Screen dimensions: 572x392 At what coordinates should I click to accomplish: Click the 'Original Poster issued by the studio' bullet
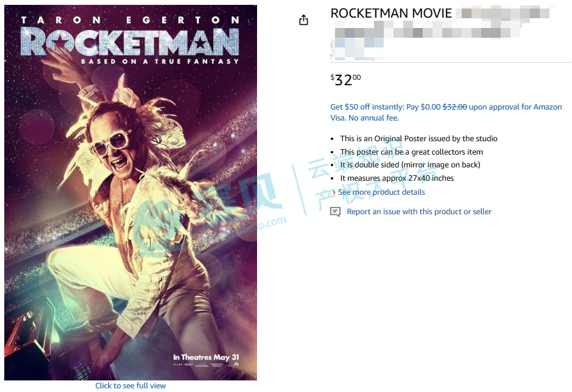coord(418,139)
